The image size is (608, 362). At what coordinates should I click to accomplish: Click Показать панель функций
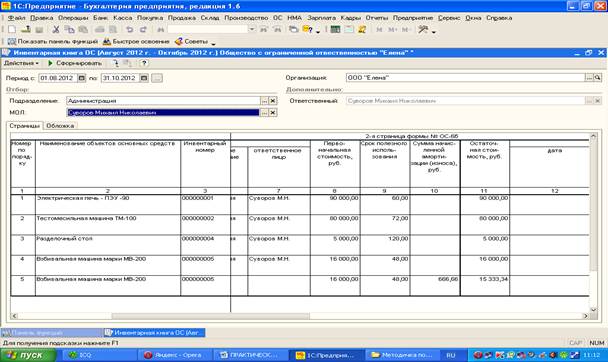(x=53, y=41)
